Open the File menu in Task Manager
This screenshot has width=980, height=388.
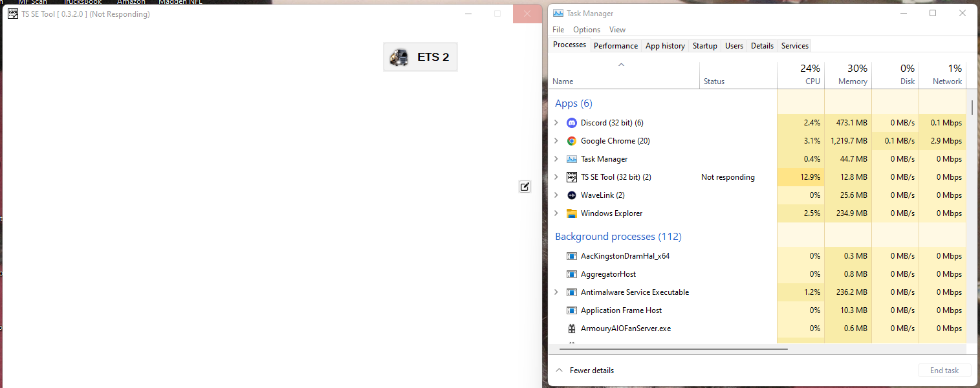[558, 29]
